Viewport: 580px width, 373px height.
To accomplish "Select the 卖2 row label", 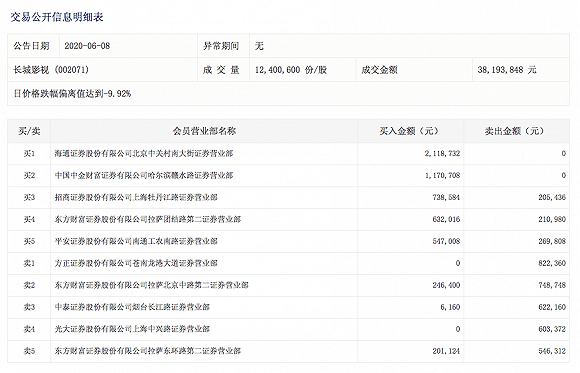I will pyautogui.click(x=29, y=285).
